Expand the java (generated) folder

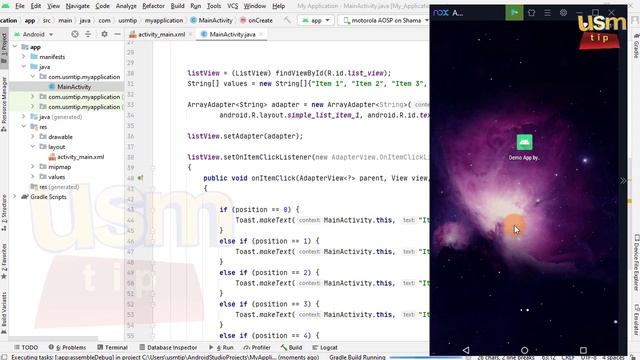pos(24,117)
